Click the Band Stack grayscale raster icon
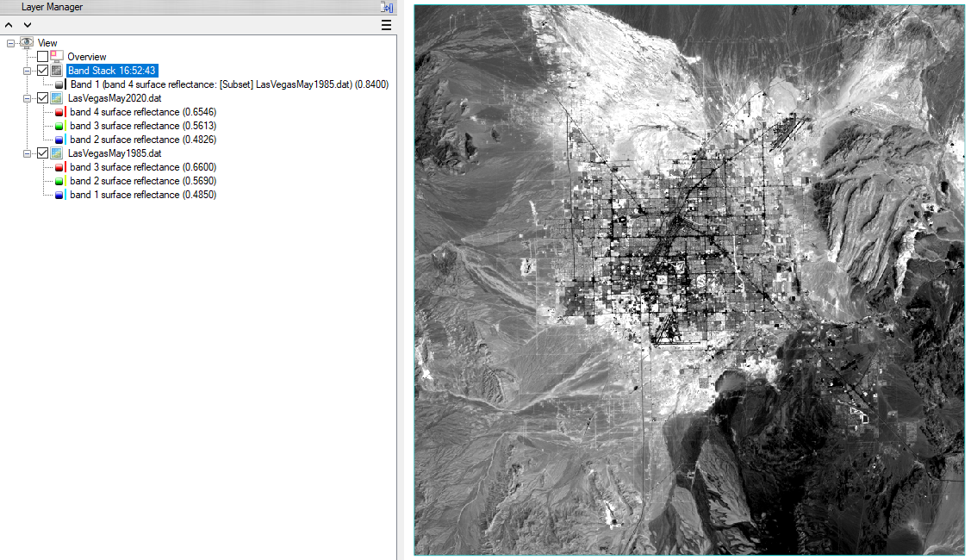This screenshot has width=971, height=560. [x=57, y=71]
